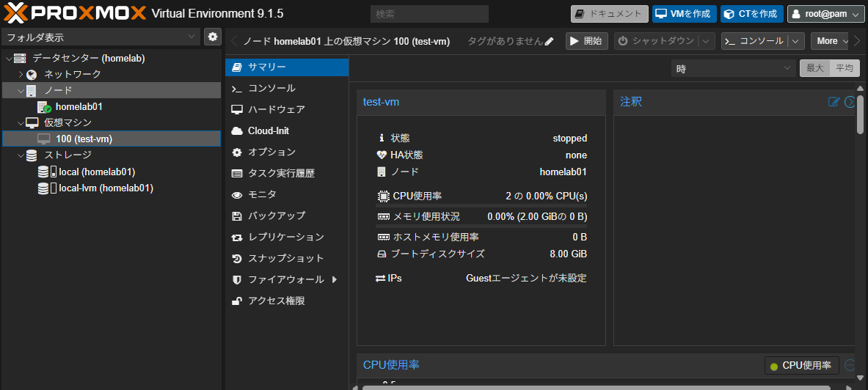Click the edit icon in 注釈 panel

click(x=834, y=102)
